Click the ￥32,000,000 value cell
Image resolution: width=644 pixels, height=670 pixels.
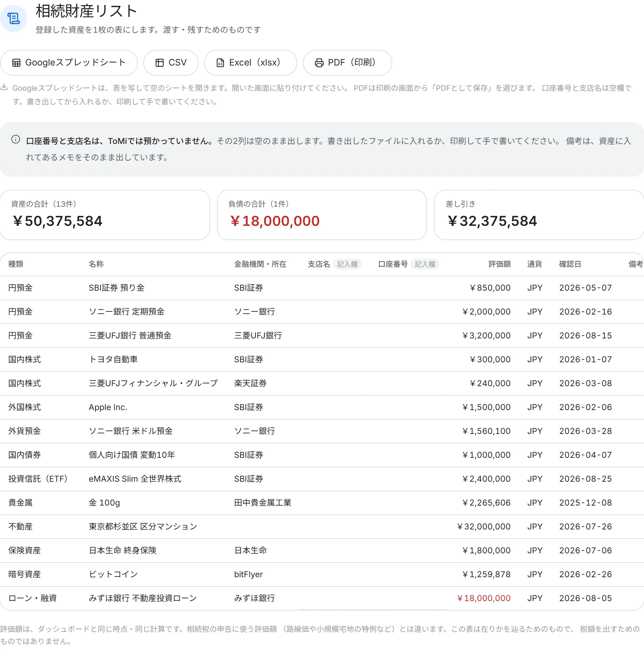click(483, 527)
